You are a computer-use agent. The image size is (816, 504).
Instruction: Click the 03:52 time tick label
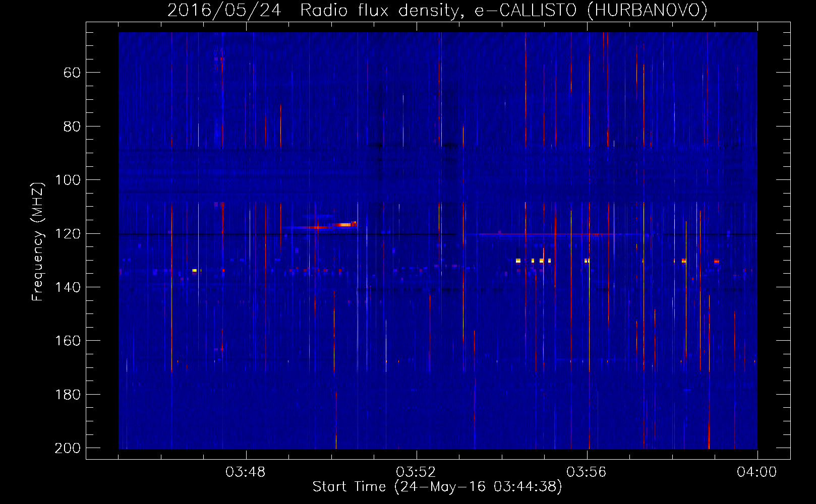[x=416, y=472]
